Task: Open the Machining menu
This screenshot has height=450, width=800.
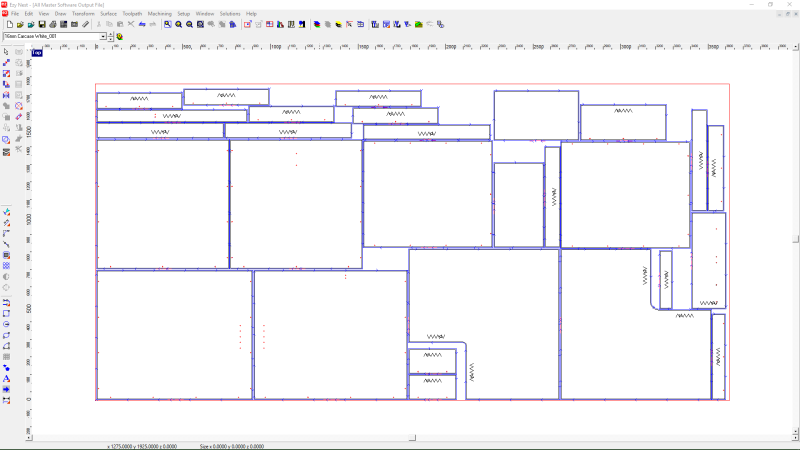Action: (x=159, y=13)
